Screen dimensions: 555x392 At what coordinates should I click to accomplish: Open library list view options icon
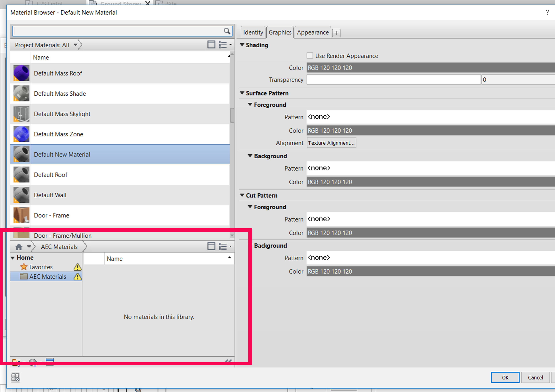coord(225,246)
